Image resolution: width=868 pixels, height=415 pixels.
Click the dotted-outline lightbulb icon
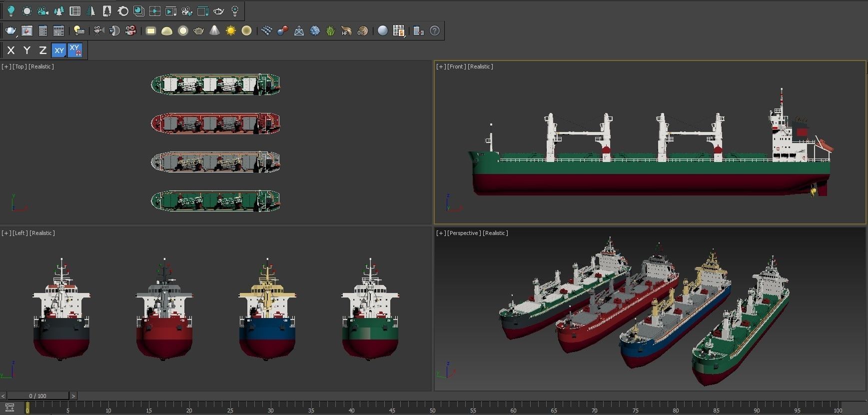click(x=235, y=10)
